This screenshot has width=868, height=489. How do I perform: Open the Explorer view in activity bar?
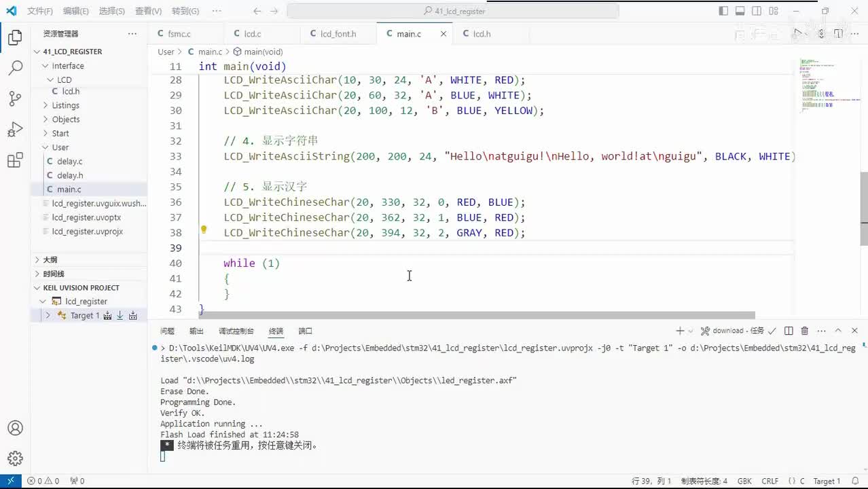(15, 37)
